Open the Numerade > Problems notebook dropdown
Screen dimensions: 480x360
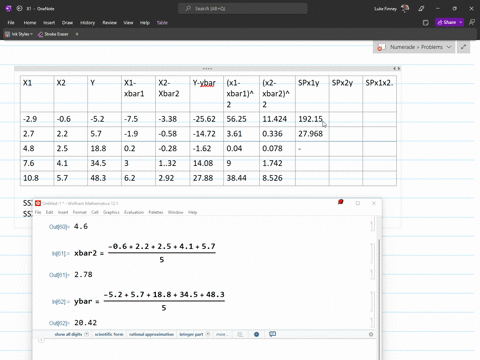tap(414, 47)
